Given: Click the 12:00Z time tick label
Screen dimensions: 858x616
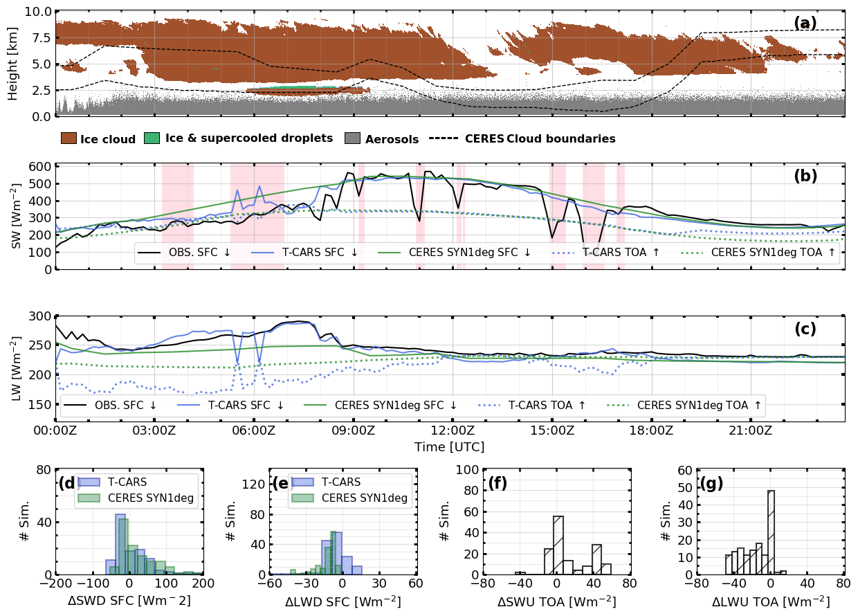Looking at the screenshot, I should pos(453,431).
